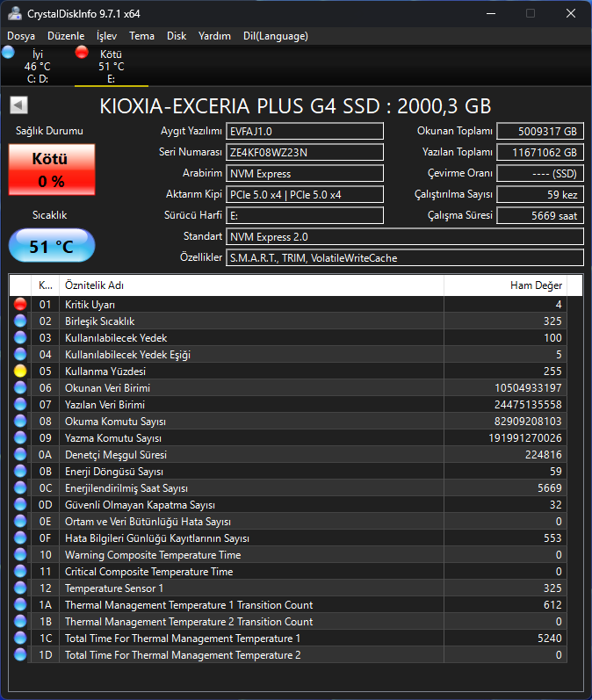Click the Sürücü Harfi field E:

(305, 216)
